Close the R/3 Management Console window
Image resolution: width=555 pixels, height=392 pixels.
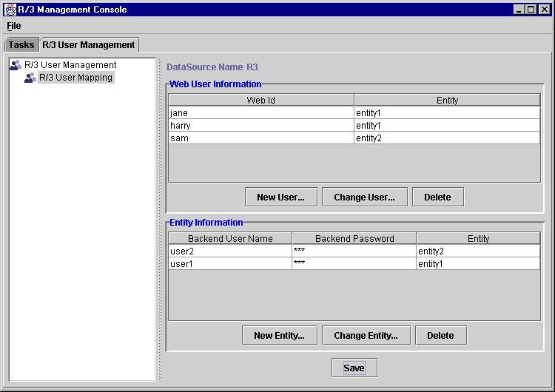[x=545, y=10]
